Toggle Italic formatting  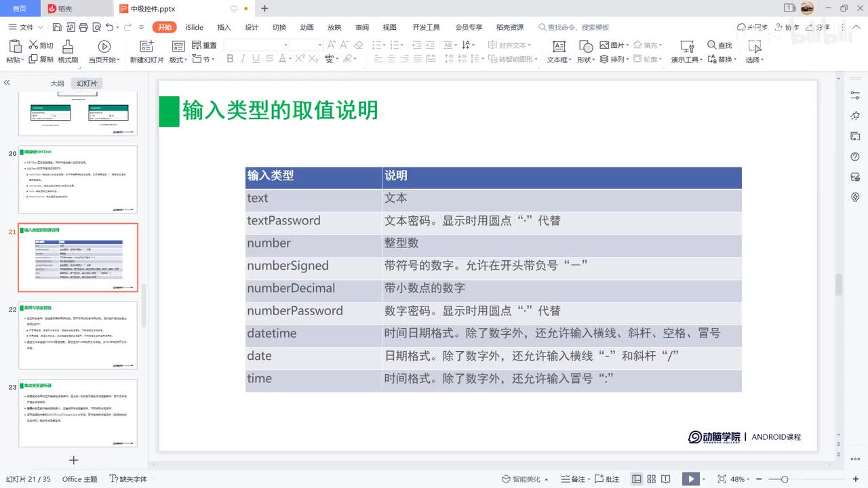coord(243,59)
